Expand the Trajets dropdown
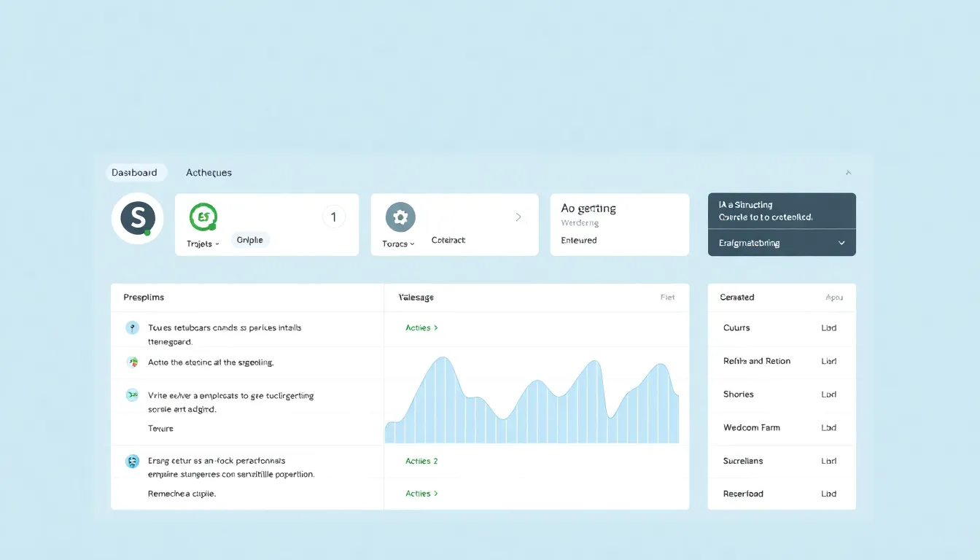This screenshot has height=560, width=980. click(x=203, y=244)
